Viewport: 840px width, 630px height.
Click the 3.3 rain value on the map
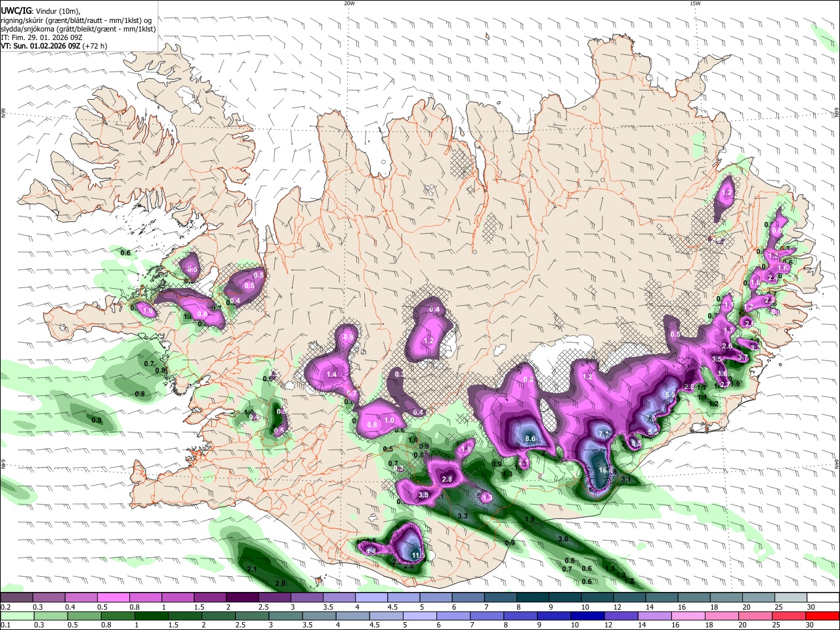click(x=463, y=516)
